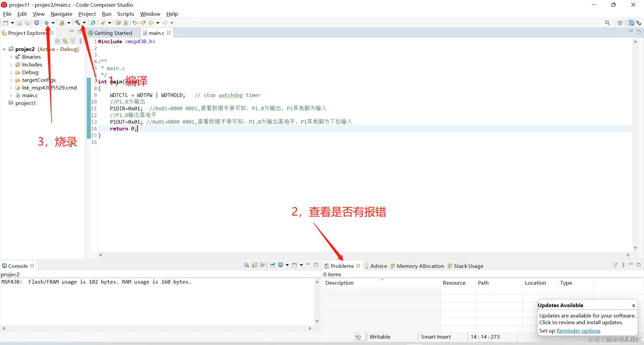Open Back history dropdown arrow
Image resolution: width=644 pixels, height=345 pixels.
(158, 23)
